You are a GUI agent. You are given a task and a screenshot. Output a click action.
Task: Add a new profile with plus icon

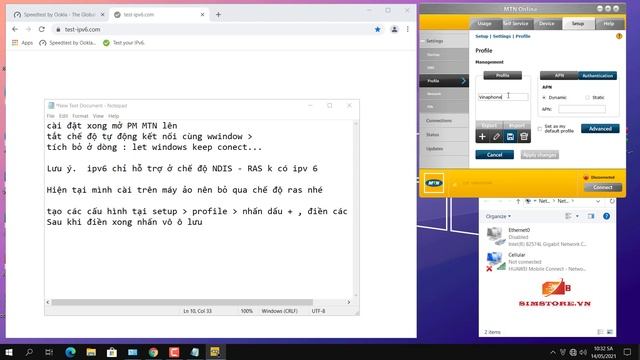coord(482,137)
